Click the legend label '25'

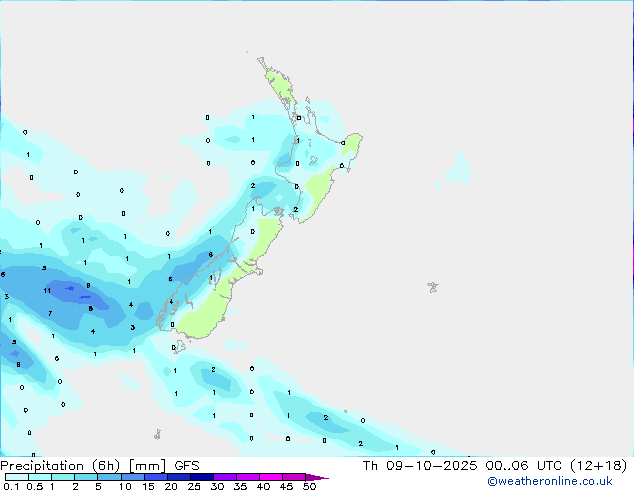tap(194, 486)
